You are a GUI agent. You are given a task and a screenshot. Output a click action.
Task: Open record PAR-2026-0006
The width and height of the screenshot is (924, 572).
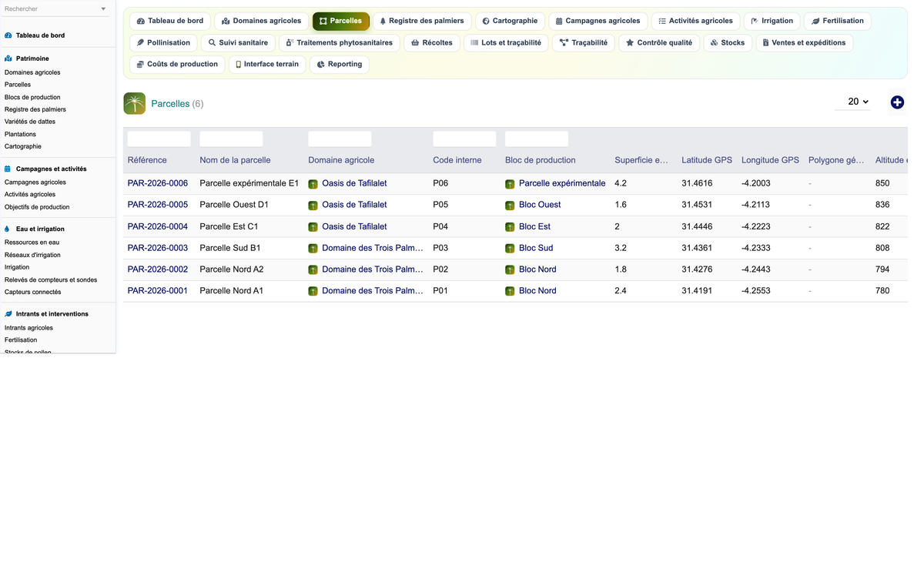[158, 183]
